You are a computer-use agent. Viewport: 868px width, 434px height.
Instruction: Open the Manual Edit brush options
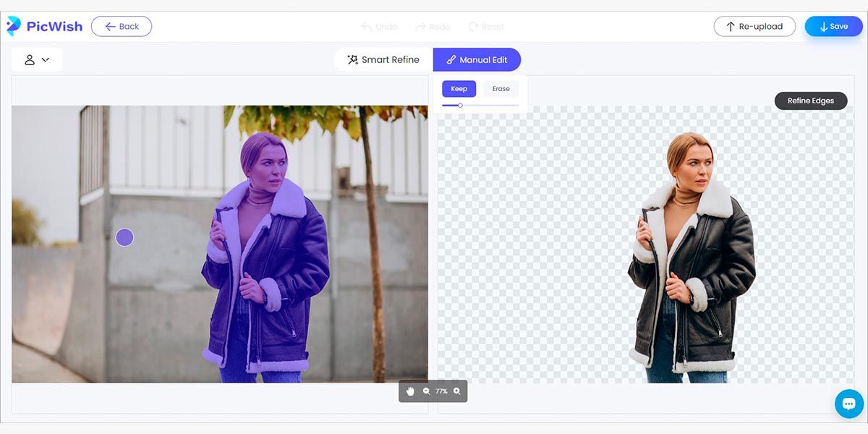click(477, 59)
